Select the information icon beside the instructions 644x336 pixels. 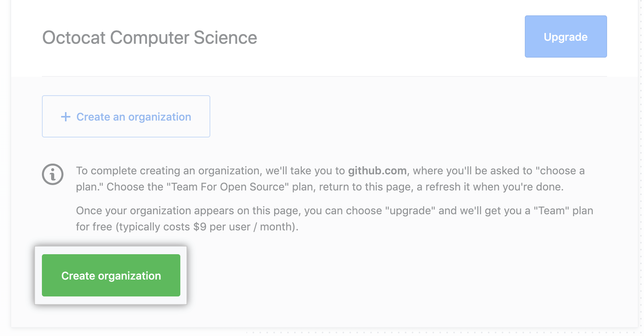click(x=53, y=174)
